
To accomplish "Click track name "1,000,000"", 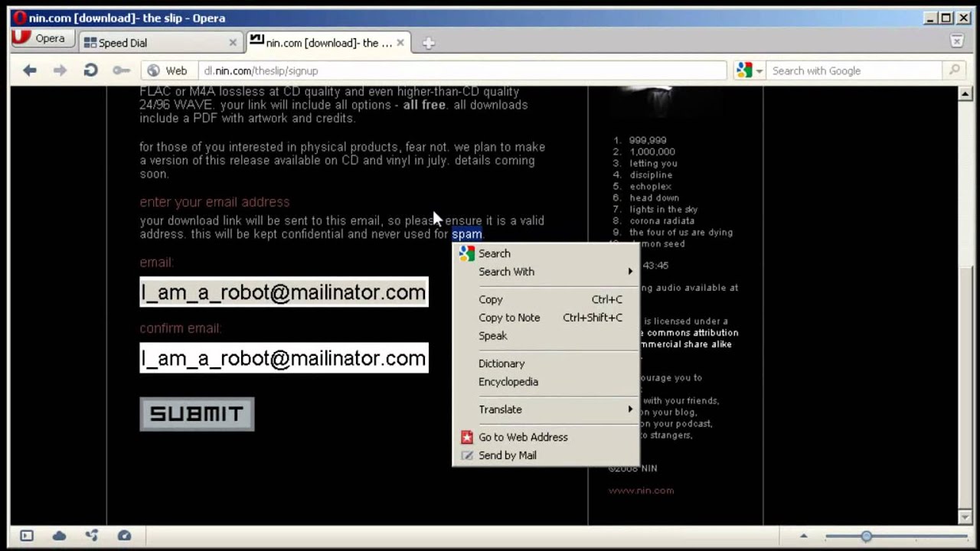I will tap(652, 152).
